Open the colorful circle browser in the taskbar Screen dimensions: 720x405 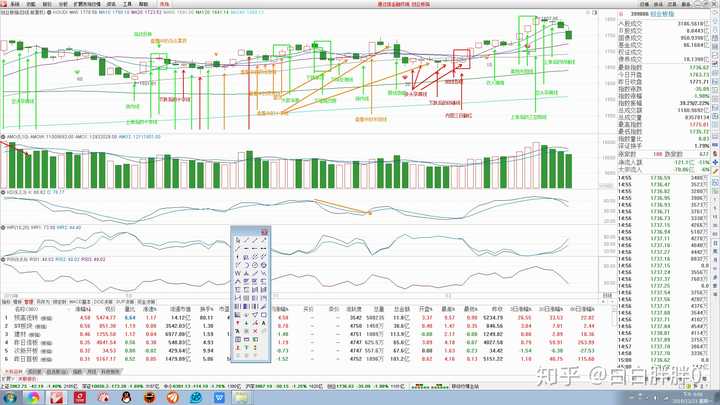[x=33, y=398]
